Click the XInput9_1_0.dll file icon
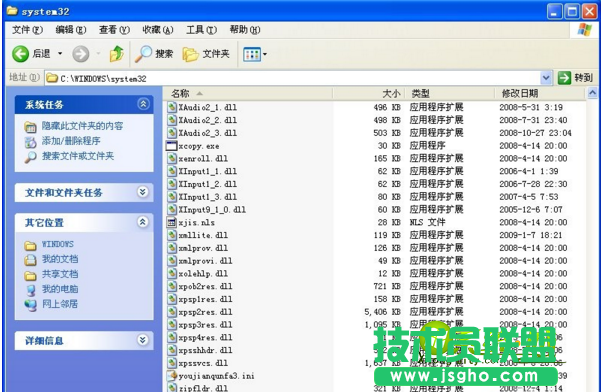 (x=172, y=210)
